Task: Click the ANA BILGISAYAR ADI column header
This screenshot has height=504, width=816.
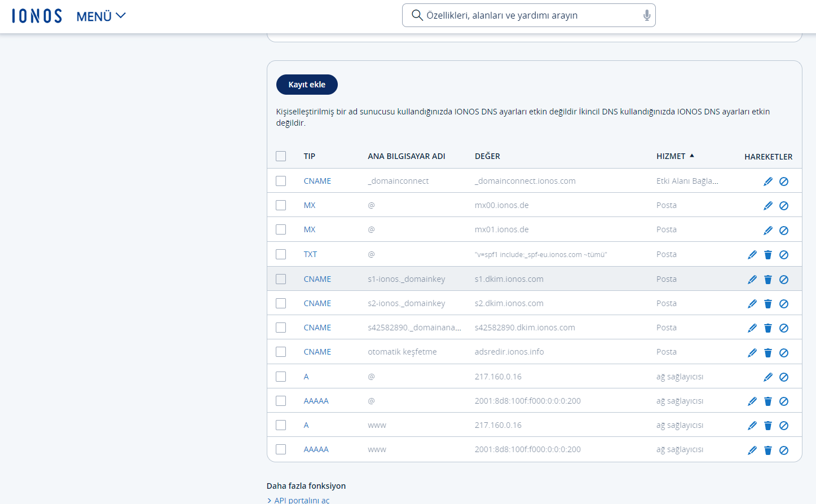Action: tap(407, 156)
